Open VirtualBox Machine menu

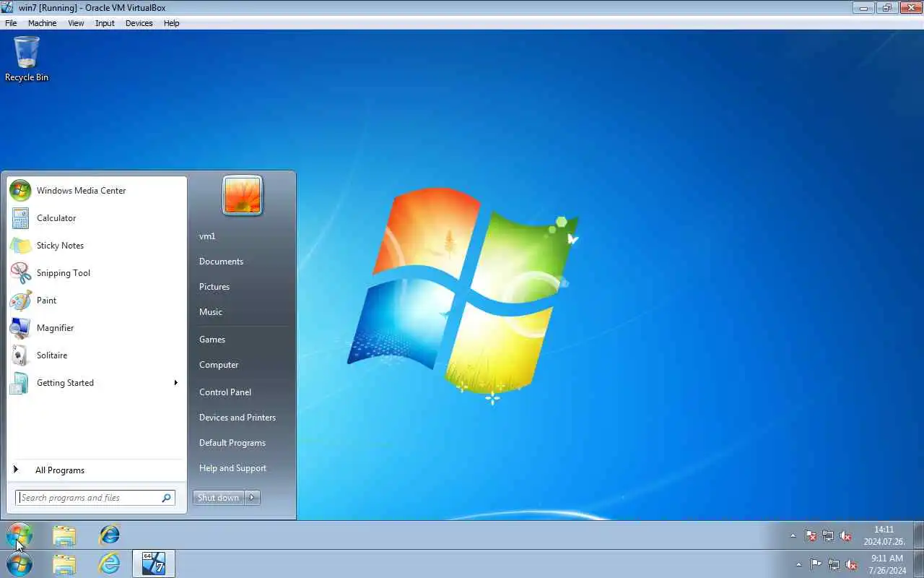[x=42, y=23]
